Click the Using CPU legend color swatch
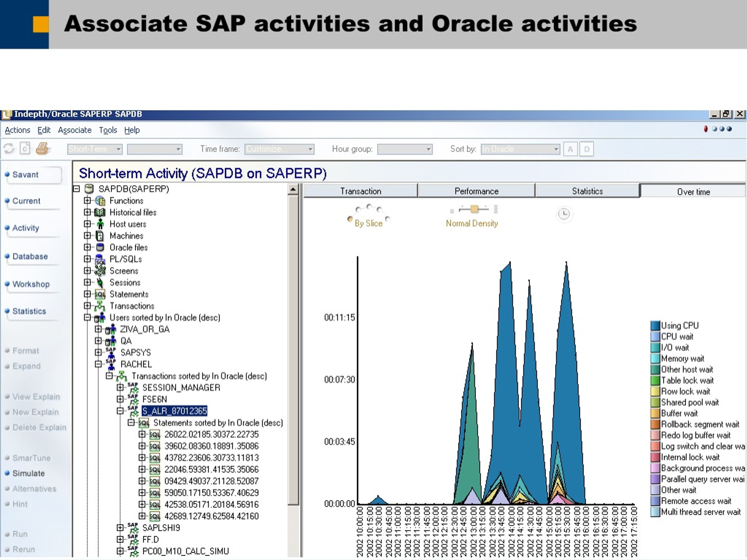The image size is (747, 560). (x=655, y=325)
